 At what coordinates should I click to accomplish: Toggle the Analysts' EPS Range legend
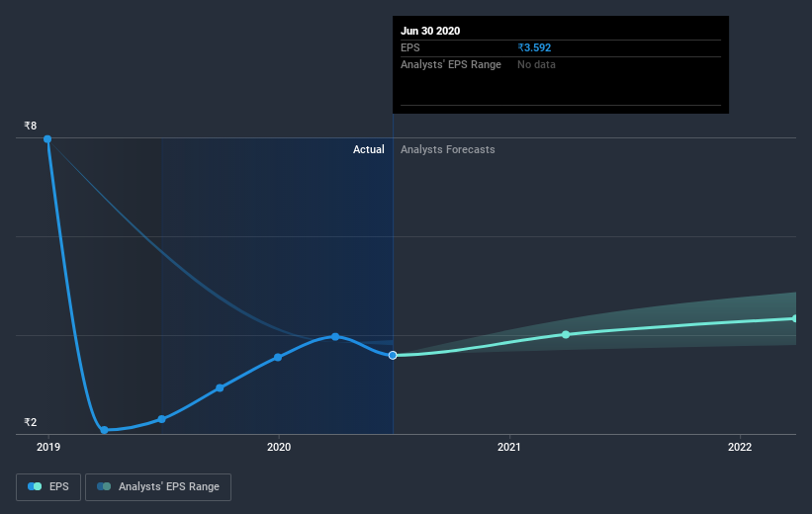point(158,486)
